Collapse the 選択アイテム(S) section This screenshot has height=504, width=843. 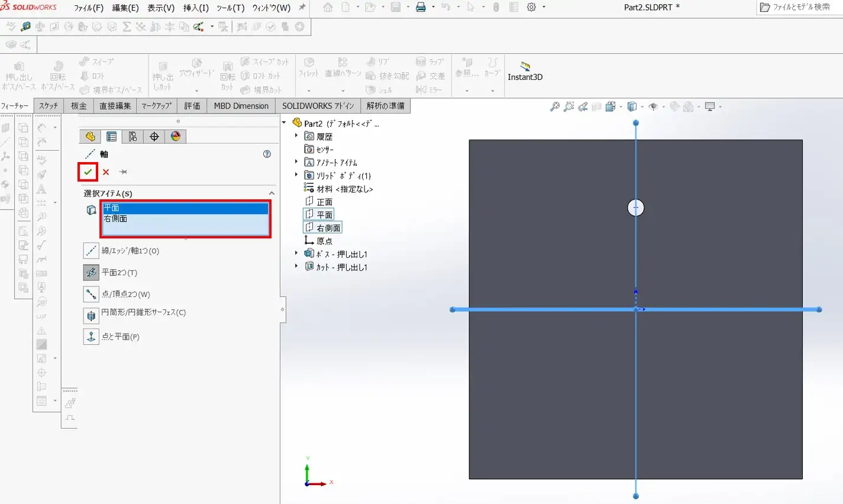click(x=272, y=193)
